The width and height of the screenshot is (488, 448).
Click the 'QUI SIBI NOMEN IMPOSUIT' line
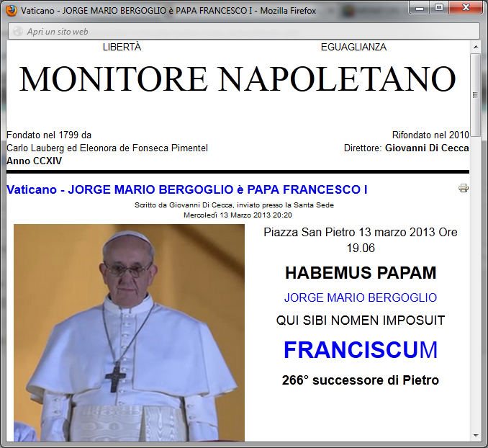click(x=361, y=321)
